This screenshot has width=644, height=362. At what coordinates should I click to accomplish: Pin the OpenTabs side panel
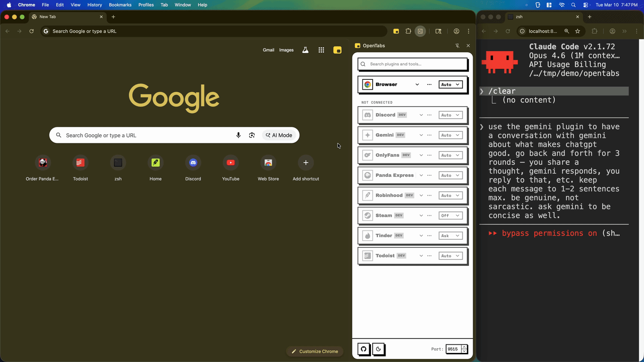click(457, 46)
